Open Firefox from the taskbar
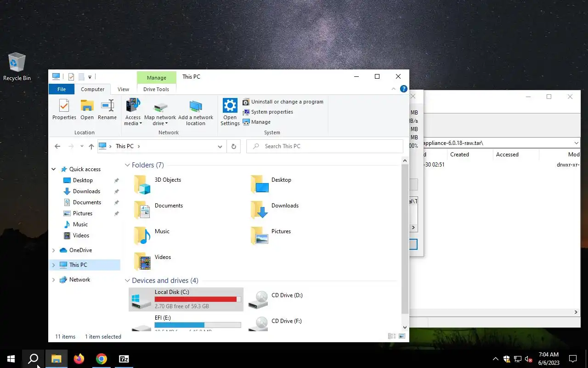Screen dimensions: 588x368 [79, 359]
